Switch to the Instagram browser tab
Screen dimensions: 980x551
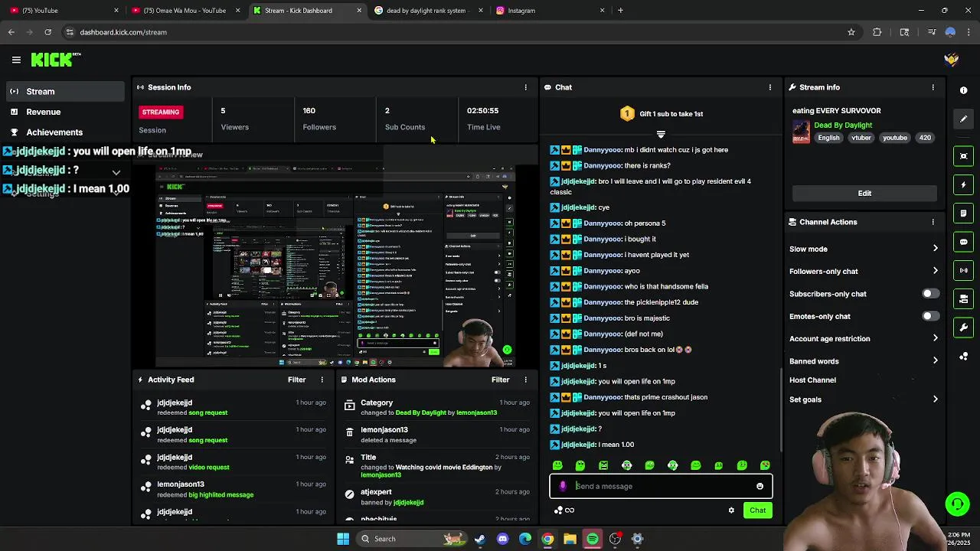pos(550,11)
